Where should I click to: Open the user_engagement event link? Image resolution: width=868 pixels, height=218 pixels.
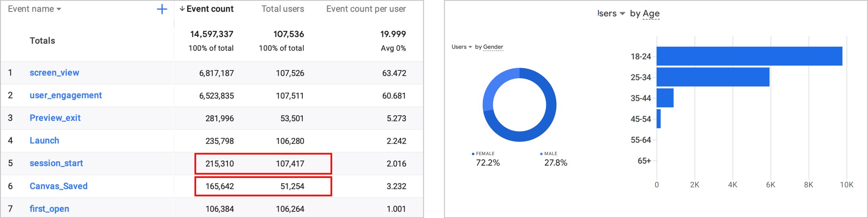click(66, 95)
